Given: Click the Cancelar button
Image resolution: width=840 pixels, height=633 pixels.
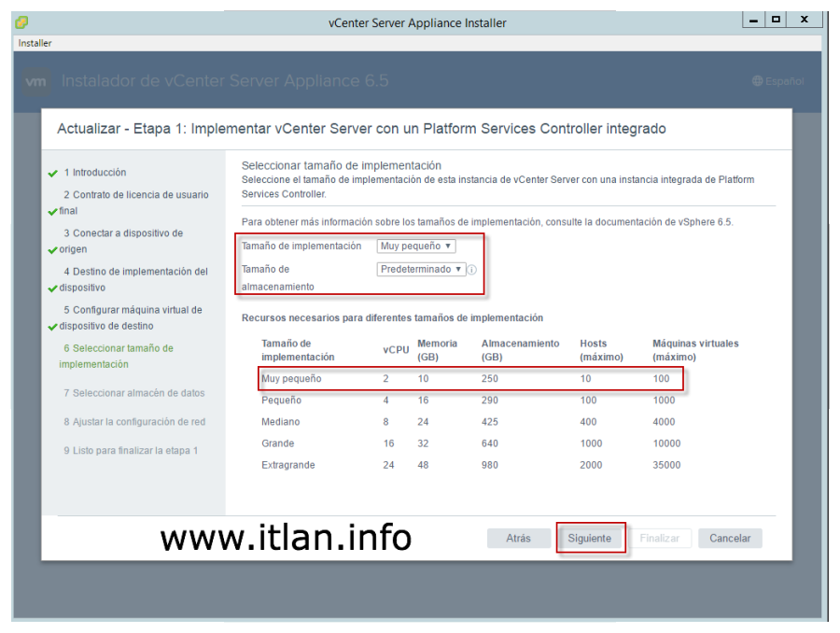Looking at the screenshot, I should point(729,539).
